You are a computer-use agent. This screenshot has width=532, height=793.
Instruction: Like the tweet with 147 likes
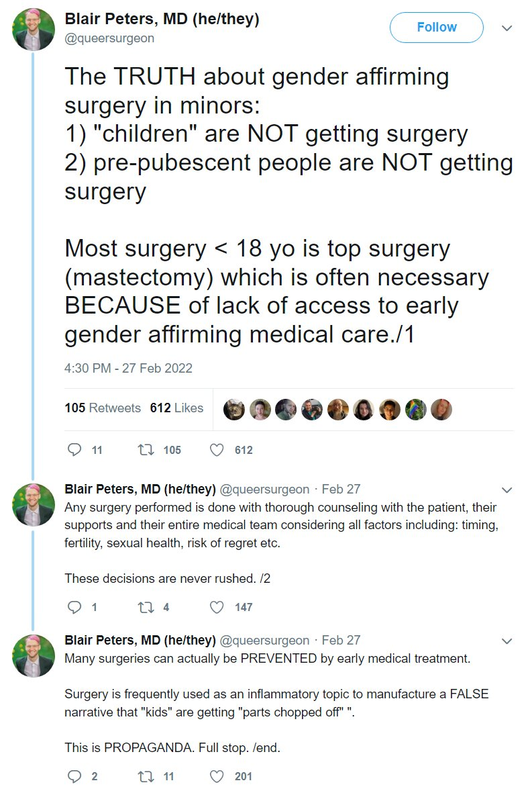point(217,607)
